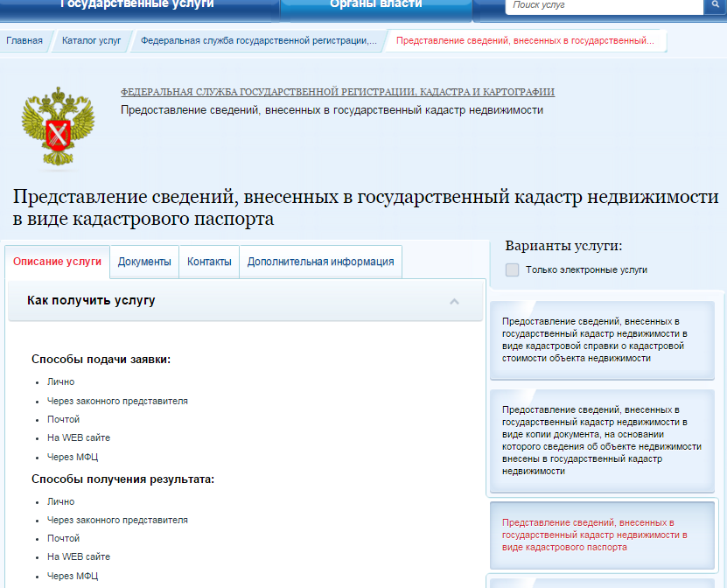
Task: Open the 'Государственные услуги' top menu
Action: [136, 4]
